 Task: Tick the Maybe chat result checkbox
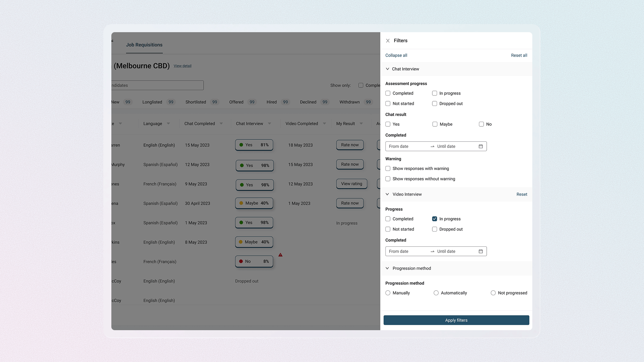coord(435,124)
